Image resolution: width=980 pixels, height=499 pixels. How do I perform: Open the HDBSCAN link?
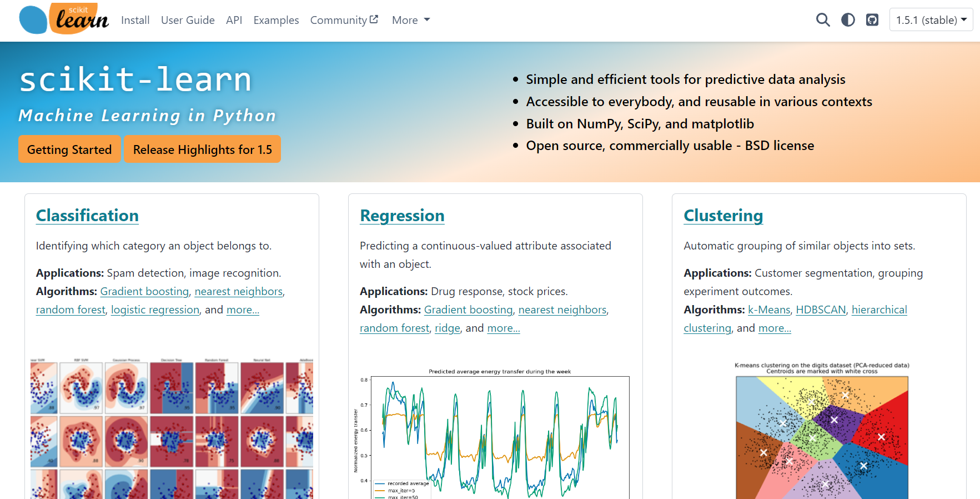[x=821, y=310]
